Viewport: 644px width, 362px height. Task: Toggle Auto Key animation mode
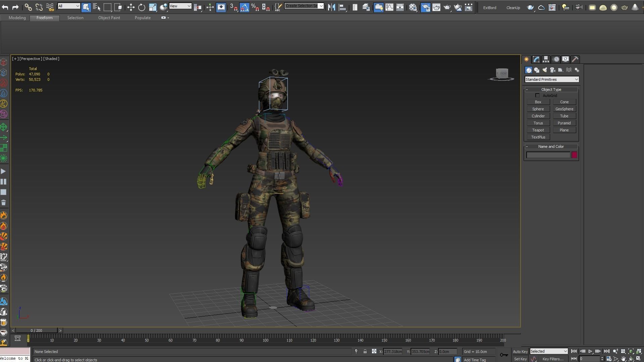pyautogui.click(x=520, y=352)
